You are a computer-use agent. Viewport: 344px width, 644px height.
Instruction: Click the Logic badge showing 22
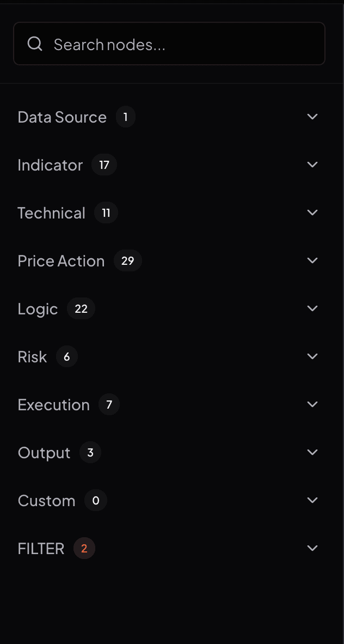pos(80,309)
